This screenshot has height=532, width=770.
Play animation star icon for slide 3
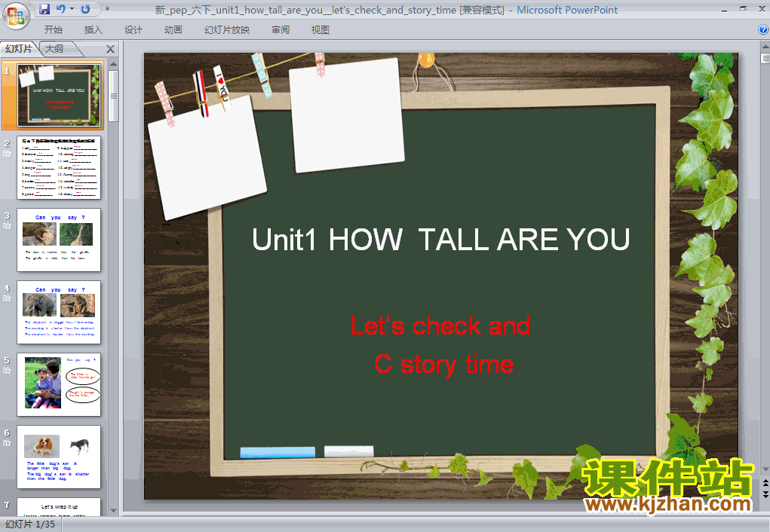(7, 226)
